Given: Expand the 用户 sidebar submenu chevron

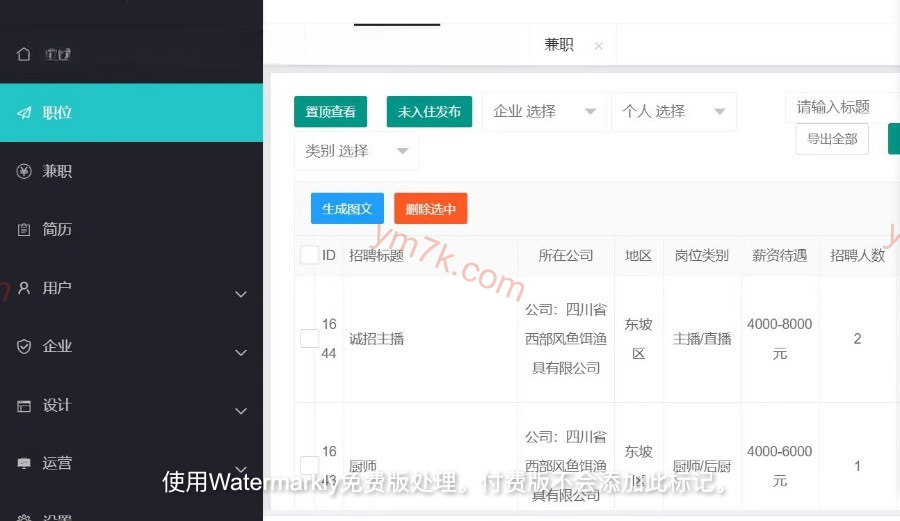Looking at the screenshot, I should (240, 294).
